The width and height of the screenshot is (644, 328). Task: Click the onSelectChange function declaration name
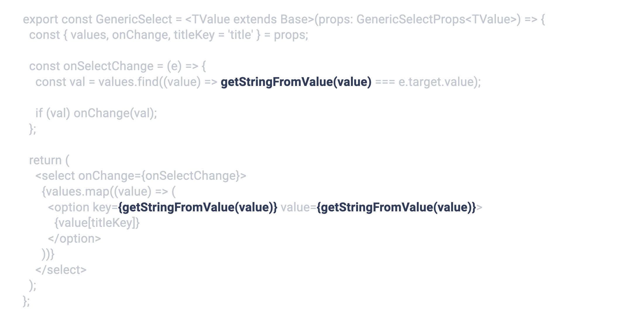[x=108, y=66]
